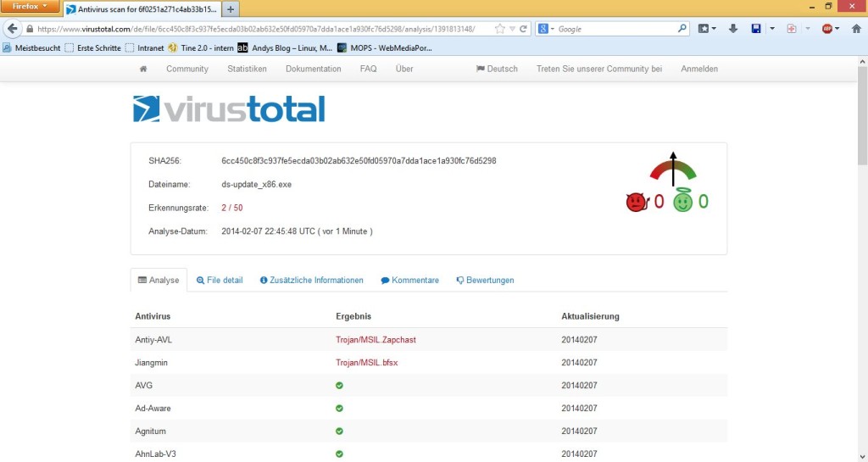Screen dimensions: 868x462
Task: Click the Anmelden link
Action: (x=699, y=69)
